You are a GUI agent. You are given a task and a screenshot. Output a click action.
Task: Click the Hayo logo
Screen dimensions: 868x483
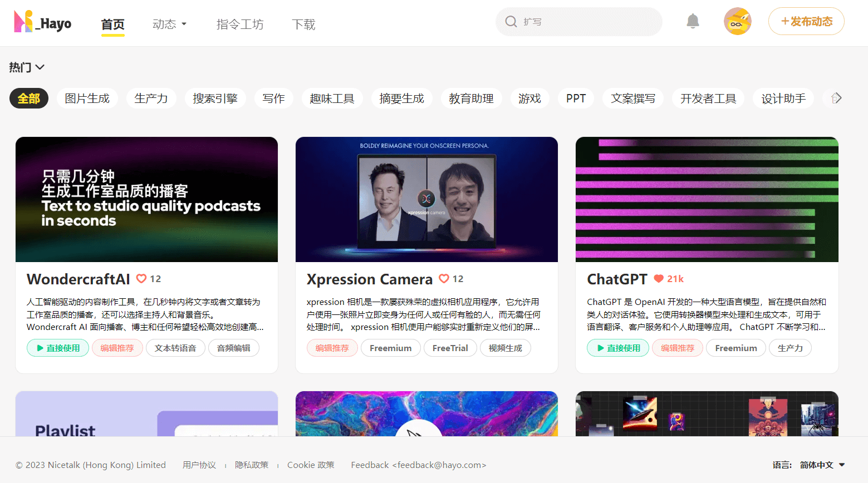coord(43,22)
